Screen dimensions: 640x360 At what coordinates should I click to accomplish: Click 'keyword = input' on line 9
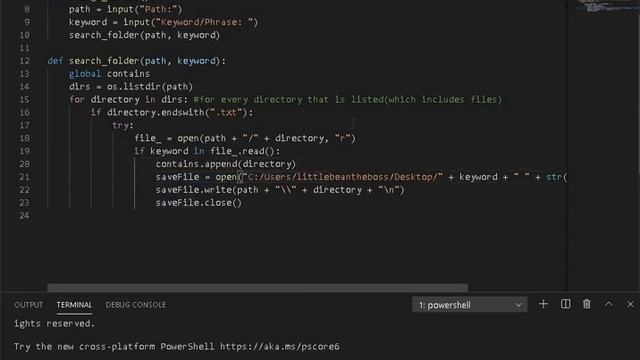pyautogui.click(x=110, y=22)
